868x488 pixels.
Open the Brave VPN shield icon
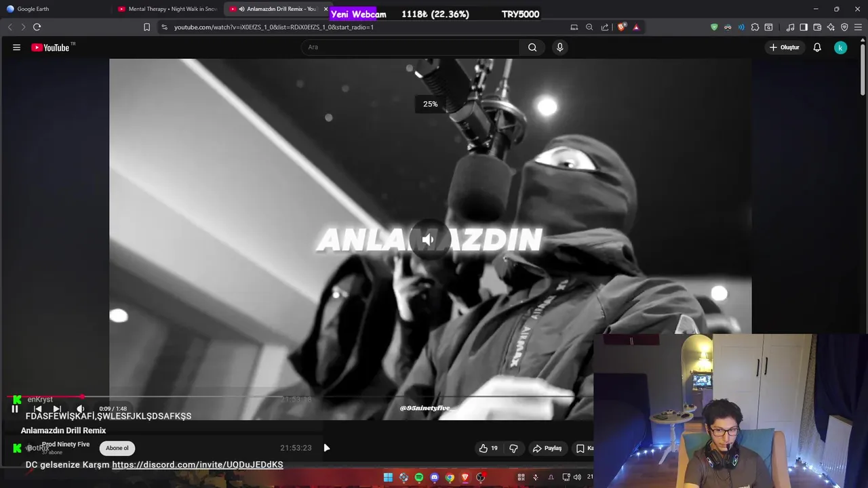pos(844,27)
